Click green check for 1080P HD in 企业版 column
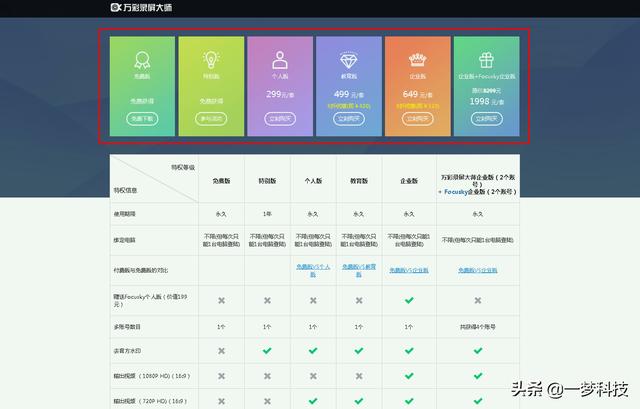This screenshot has width=640, height=409. (x=409, y=376)
